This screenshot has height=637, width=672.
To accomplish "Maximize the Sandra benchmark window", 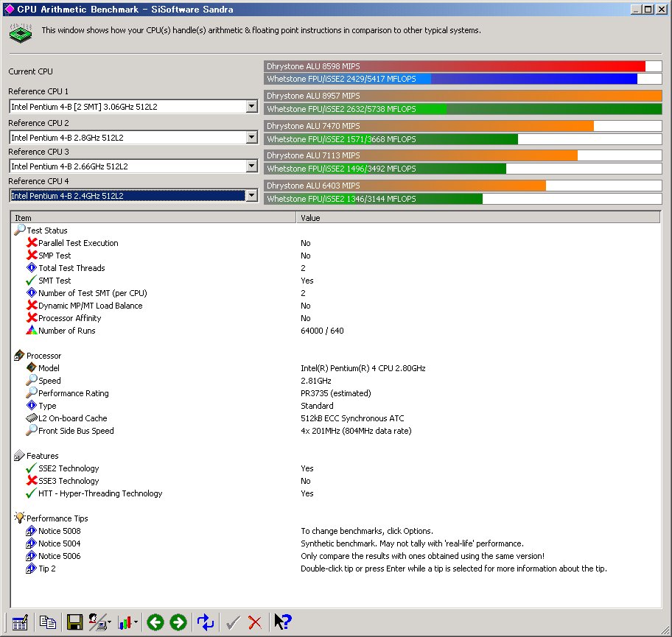I will [648, 9].
